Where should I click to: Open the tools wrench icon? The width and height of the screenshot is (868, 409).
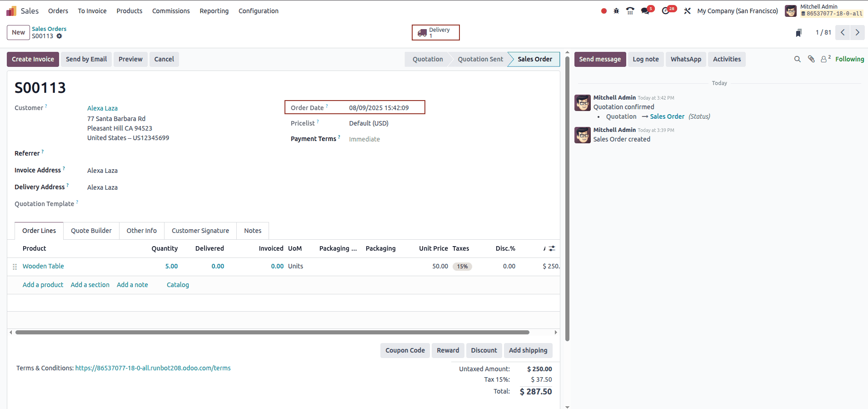click(x=688, y=11)
